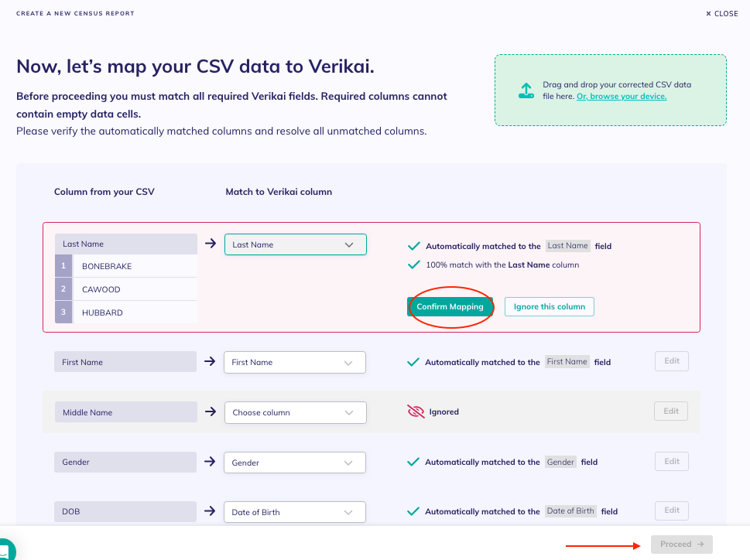The image size is (750, 560).
Task: Click the CAWOOD sample row
Action: (x=126, y=289)
